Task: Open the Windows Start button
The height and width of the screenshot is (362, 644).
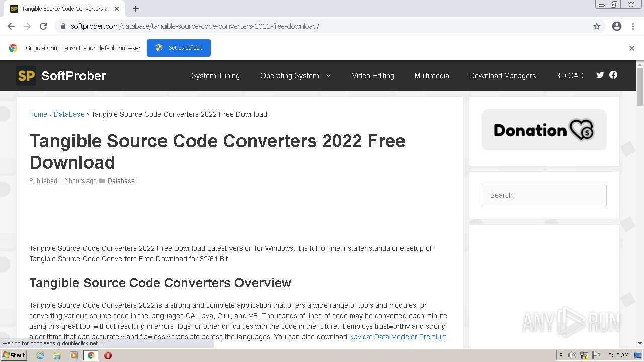Action: click(14, 355)
